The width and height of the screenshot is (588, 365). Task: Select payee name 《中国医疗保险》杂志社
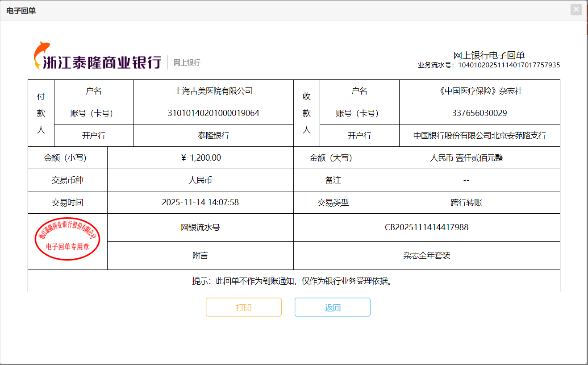coord(480,91)
